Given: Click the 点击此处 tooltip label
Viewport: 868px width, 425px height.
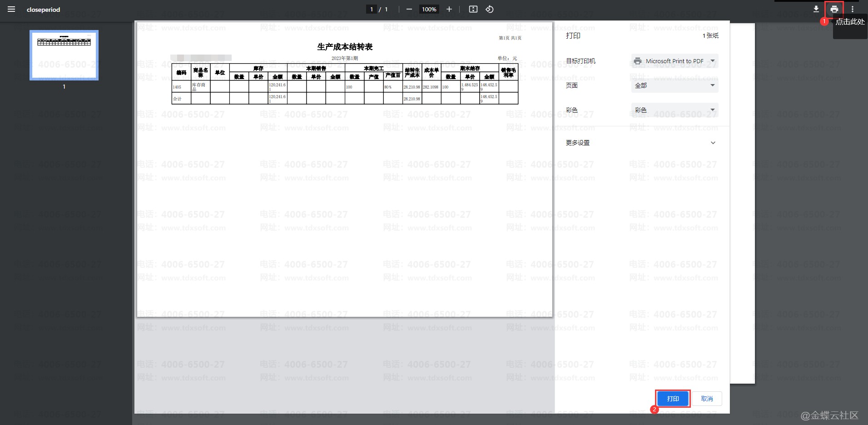Looking at the screenshot, I should (850, 22).
